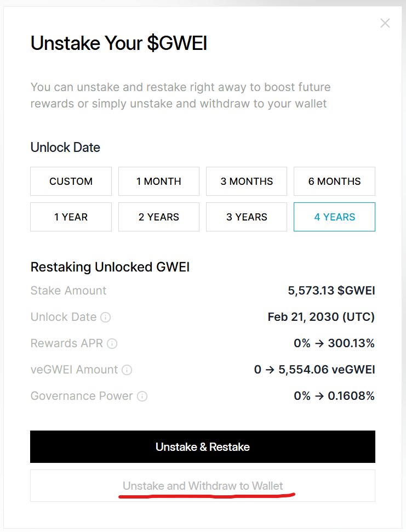Pick the 6 MONTHS lock period
The image size is (406, 532).
(334, 182)
